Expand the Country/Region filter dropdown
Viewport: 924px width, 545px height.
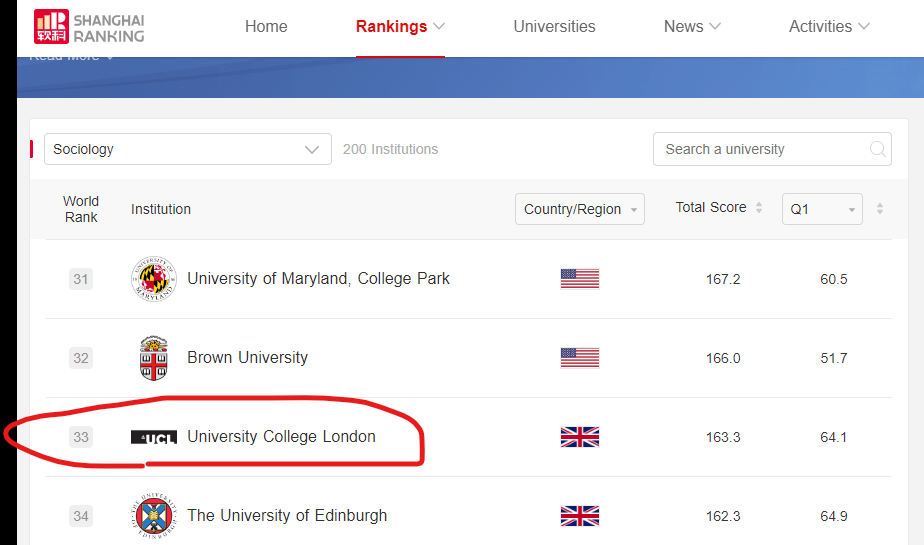tap(579, 209)
